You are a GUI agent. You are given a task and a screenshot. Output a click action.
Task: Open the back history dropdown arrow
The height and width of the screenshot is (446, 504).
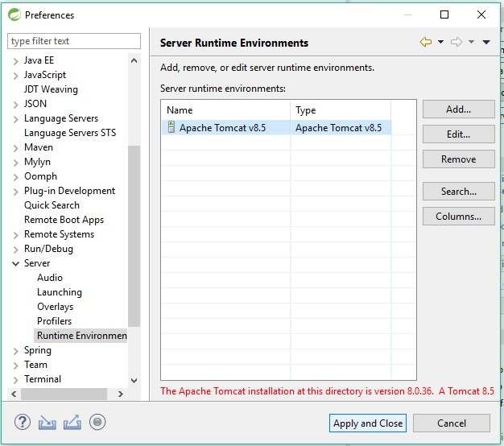click(x=441, y=42)
